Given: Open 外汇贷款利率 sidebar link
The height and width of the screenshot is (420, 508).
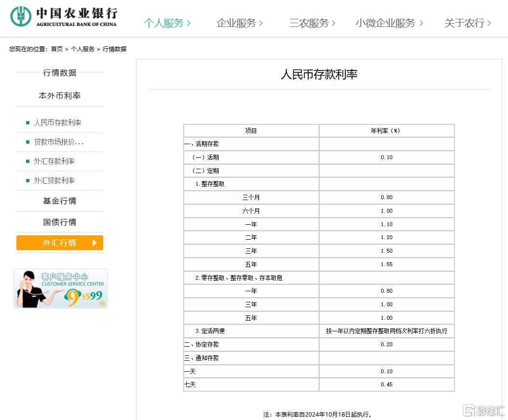Looking at the screenshot, I should [x=54, y=180].
